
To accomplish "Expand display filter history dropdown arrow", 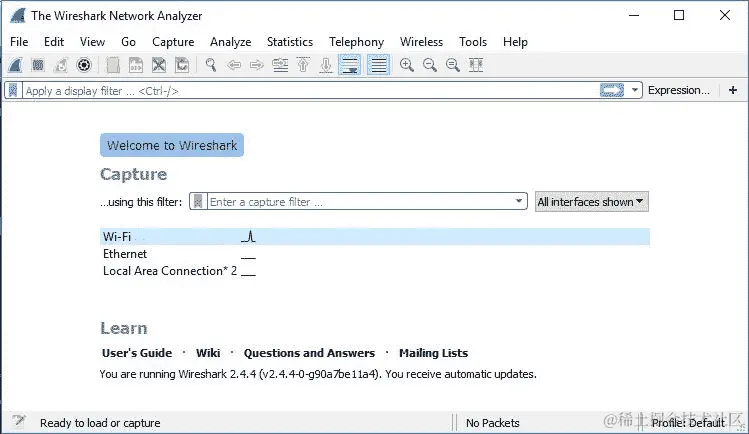I will pyautogui.click(x=635, y=90).
